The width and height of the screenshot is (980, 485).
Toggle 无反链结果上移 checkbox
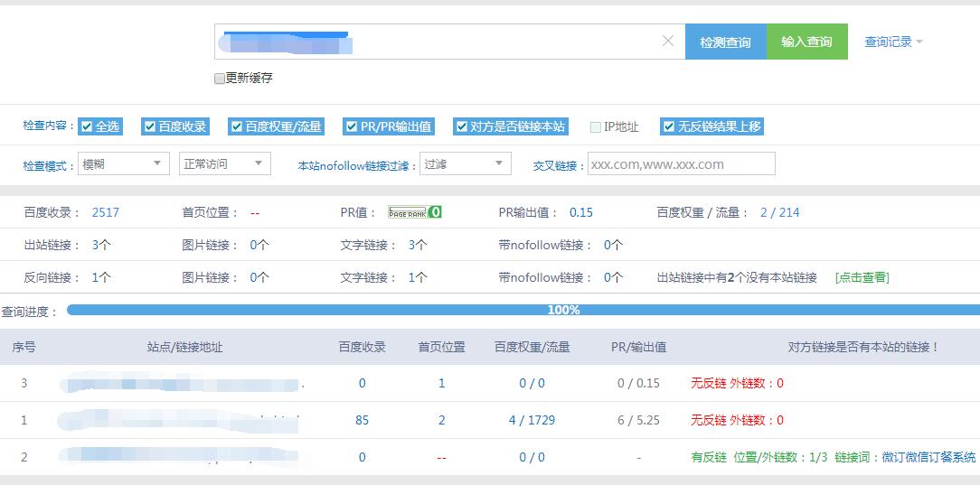click(x=668, y=126)
